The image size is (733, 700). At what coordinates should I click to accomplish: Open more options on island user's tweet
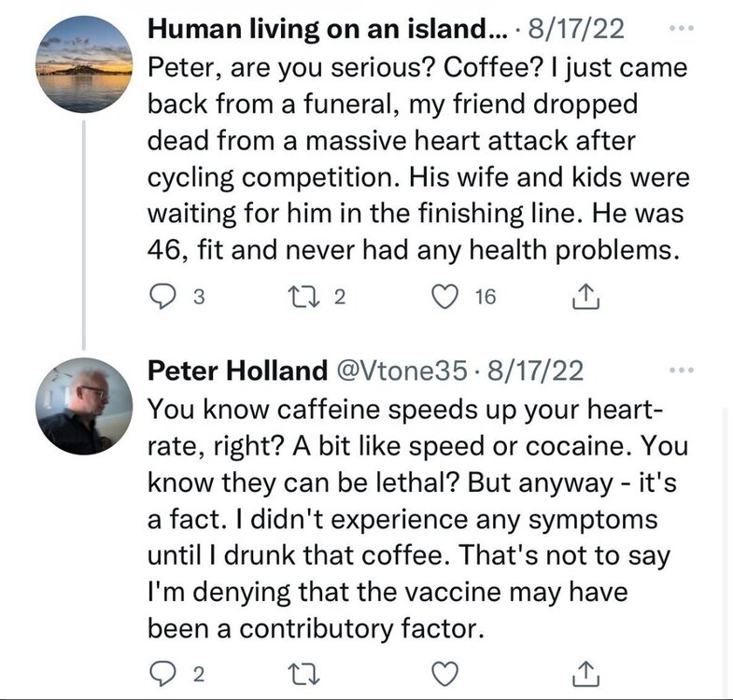(684, 31)
